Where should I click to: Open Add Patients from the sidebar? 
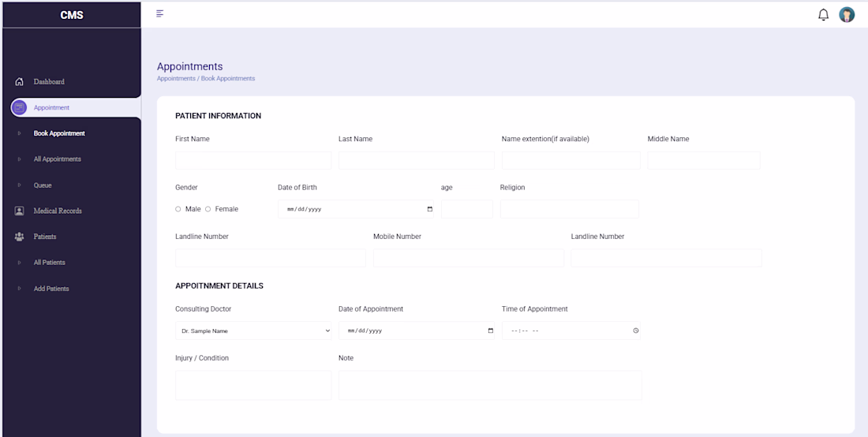pos(51,289)
